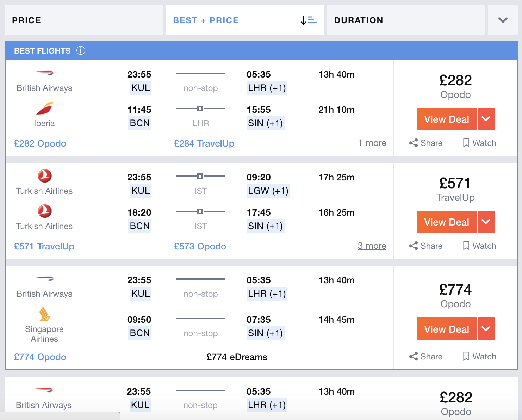
Task: Click View Deal for the £774 Opodo flight
Action: (447, 329)
